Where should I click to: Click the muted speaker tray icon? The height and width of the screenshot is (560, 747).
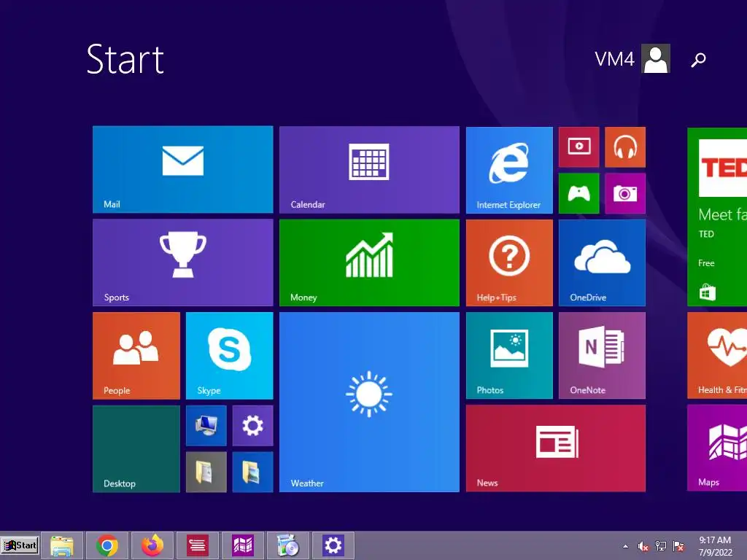coord(643,546)
